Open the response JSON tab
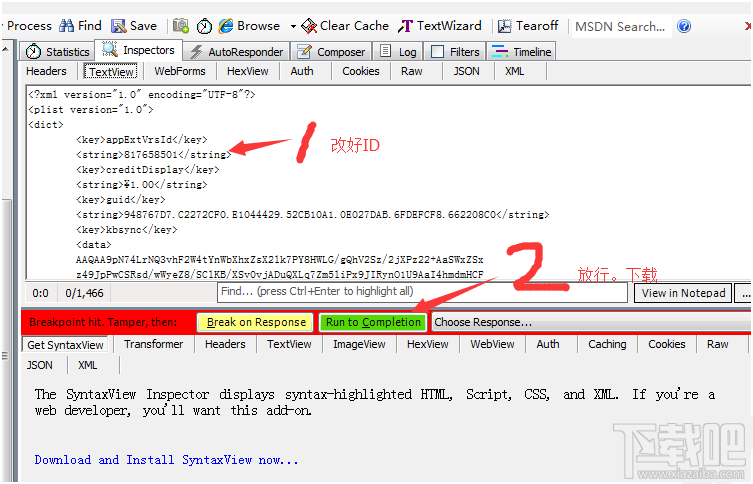This screenshot has width=753, height=484. [x=39, y=365]
